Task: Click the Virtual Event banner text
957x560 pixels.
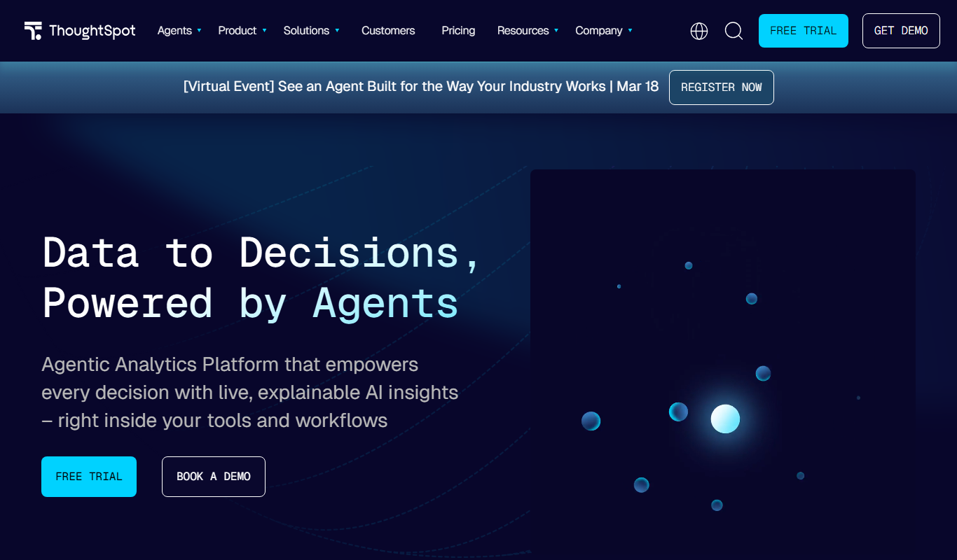Action: click(x=421, y=87)
